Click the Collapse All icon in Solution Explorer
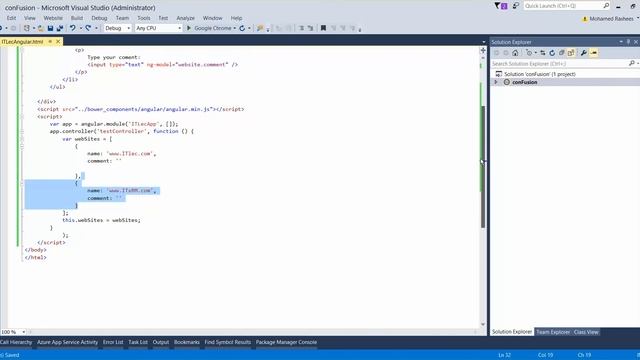The height and width of the screenshot is (360, 640). (x=562, y=53)
